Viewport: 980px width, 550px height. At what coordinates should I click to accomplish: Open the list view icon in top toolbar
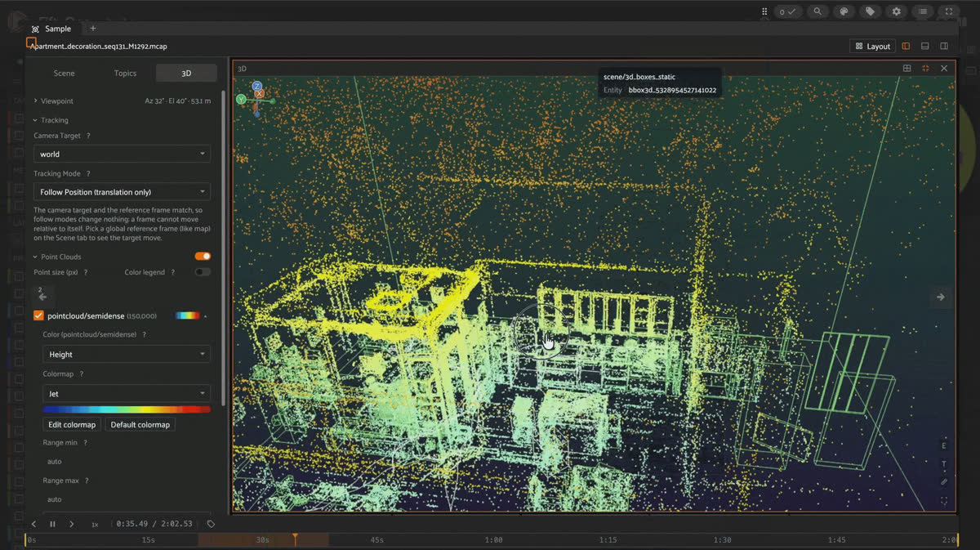click(923, 11)
